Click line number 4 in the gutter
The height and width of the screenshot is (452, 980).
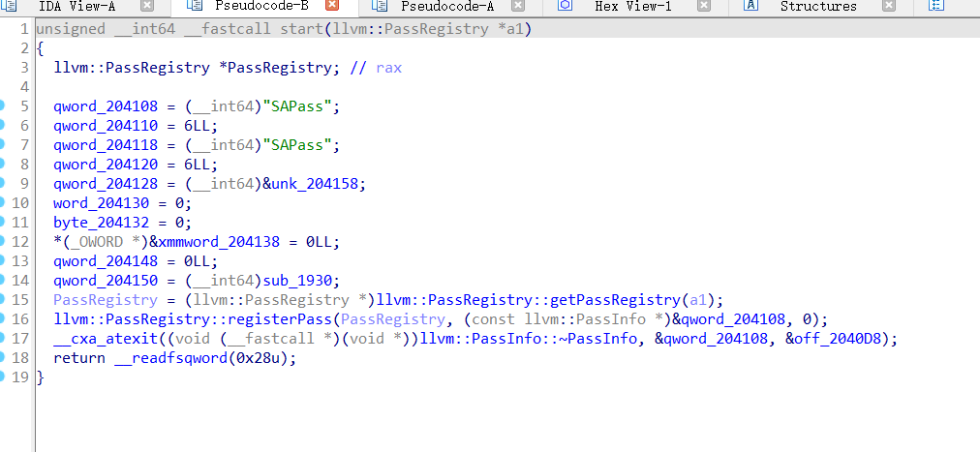[24, 87]
